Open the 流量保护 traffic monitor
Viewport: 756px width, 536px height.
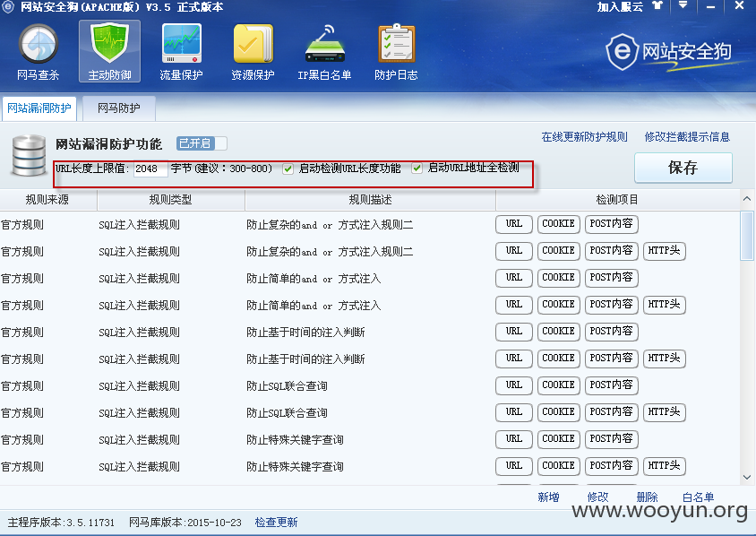181,52
